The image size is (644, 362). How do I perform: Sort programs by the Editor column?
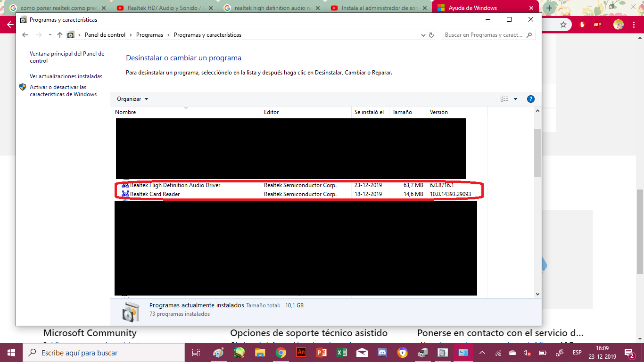[306, 112]
